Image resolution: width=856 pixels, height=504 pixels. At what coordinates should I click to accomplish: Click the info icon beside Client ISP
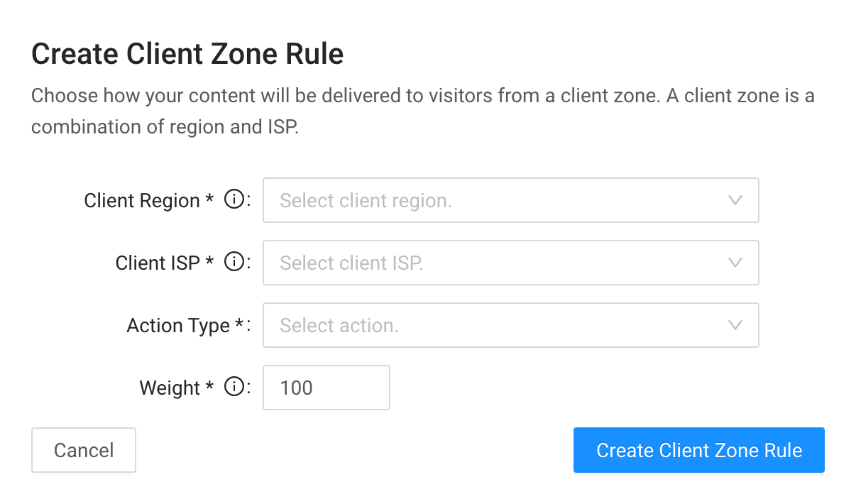(x=234, y=263)
